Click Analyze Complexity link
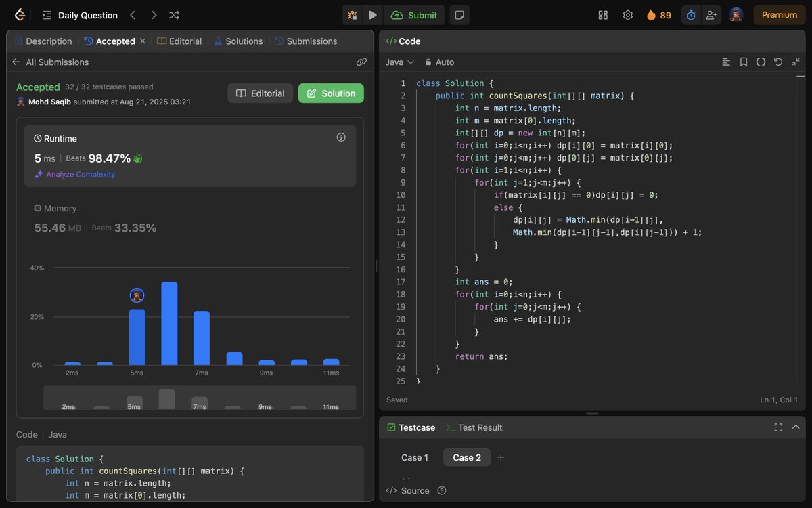 pos(75,175)
